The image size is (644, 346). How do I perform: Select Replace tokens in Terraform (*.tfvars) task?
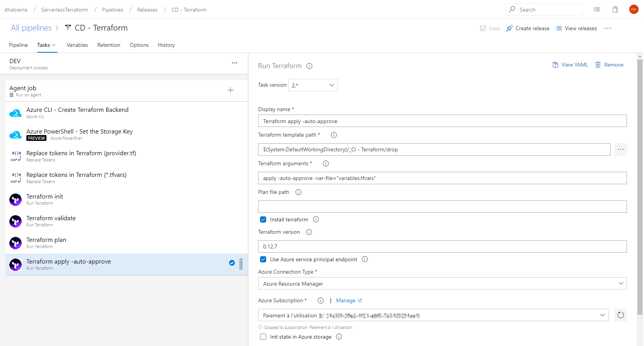tap(127, 178)
